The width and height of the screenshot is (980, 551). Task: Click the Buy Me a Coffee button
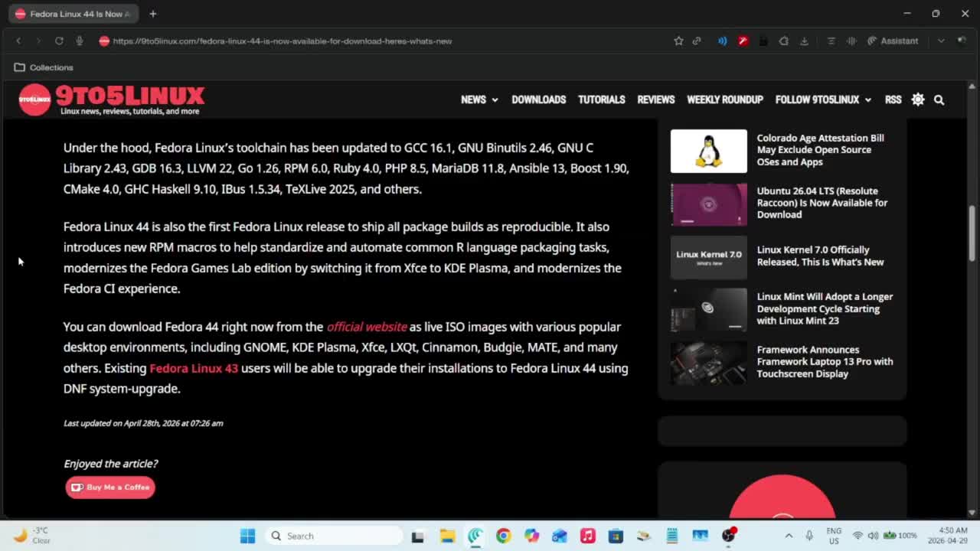pos(110,487)
